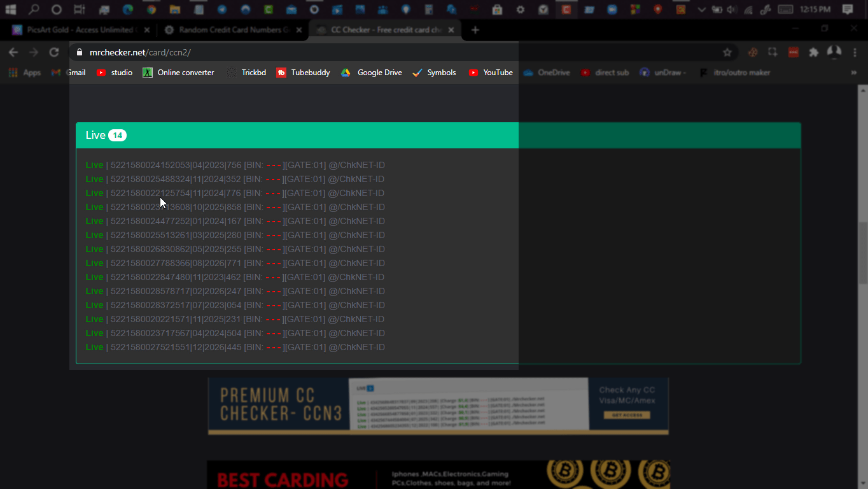Open the YouTube studio bookmark
The width and height of the screenshot is (868, 489).
coord(115,73)
